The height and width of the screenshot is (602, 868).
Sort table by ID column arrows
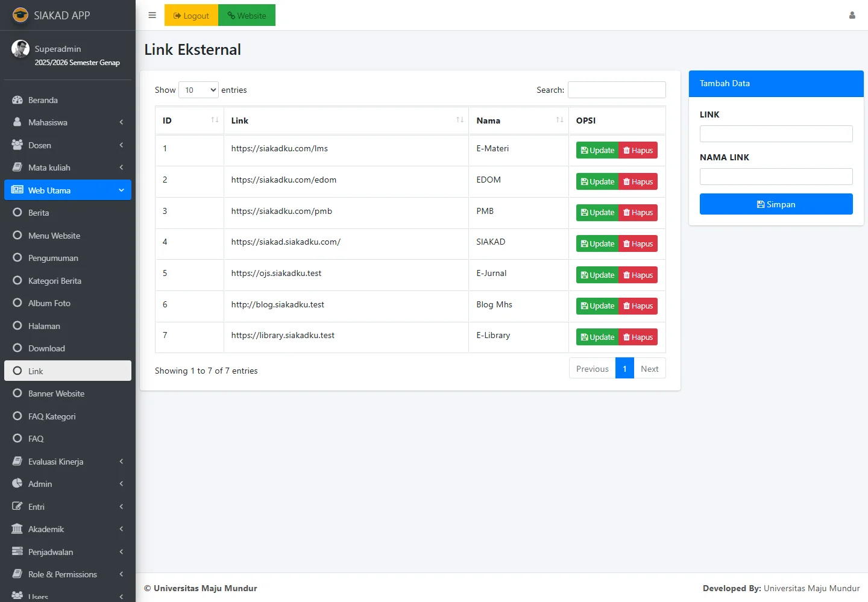click(x=215, y=121)
